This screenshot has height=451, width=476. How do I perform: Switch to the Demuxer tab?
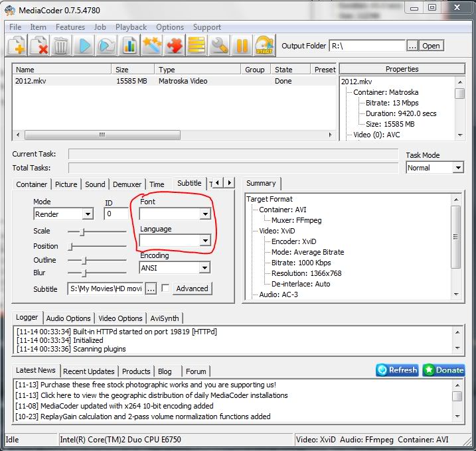(127, 184)
